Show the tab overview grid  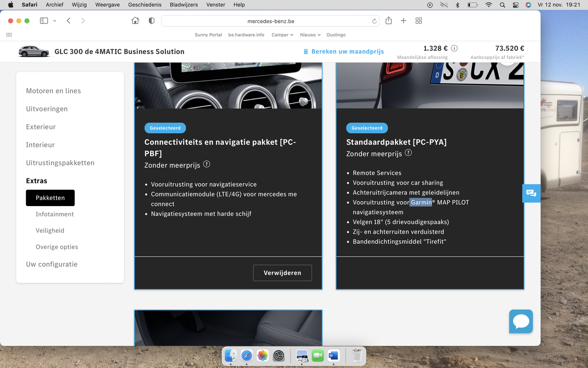[418, 21]
